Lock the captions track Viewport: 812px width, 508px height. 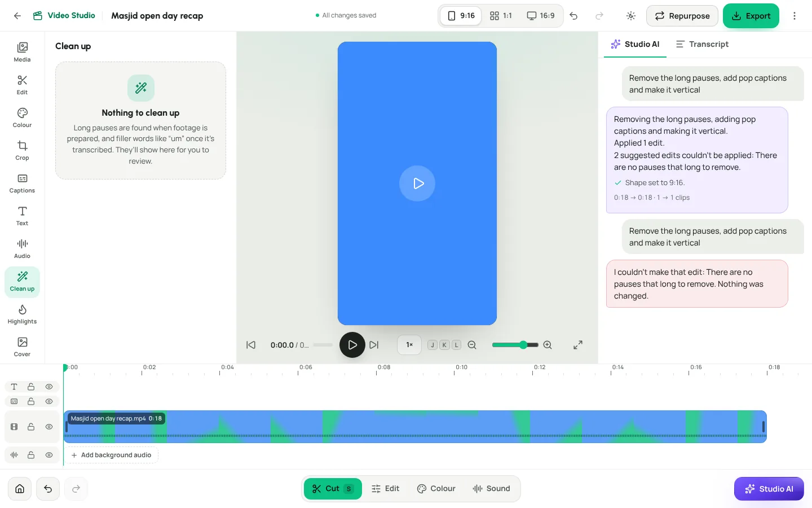(31, 401)
